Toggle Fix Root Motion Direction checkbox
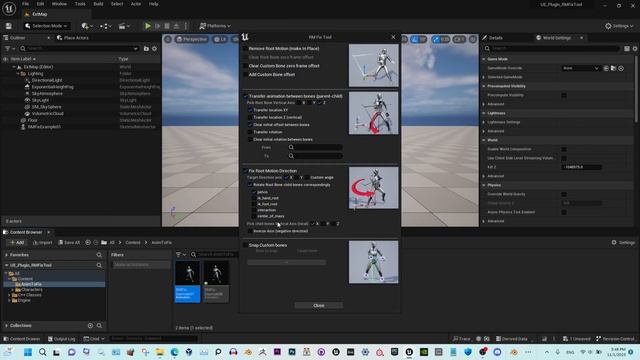Image resolution: width=640 pixels, height=360 pixels. point(245,171)
